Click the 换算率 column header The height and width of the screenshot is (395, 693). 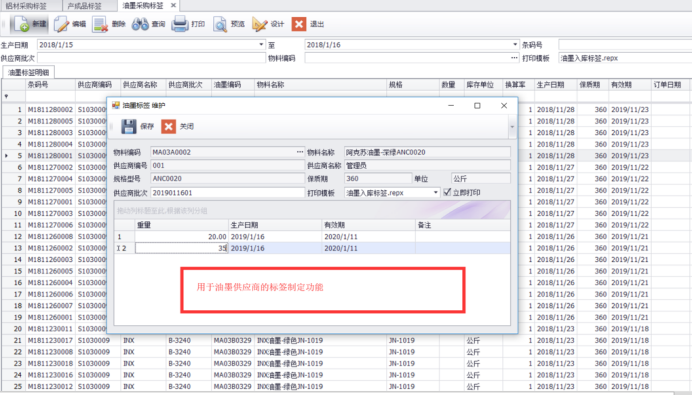[x=518, y=85]
